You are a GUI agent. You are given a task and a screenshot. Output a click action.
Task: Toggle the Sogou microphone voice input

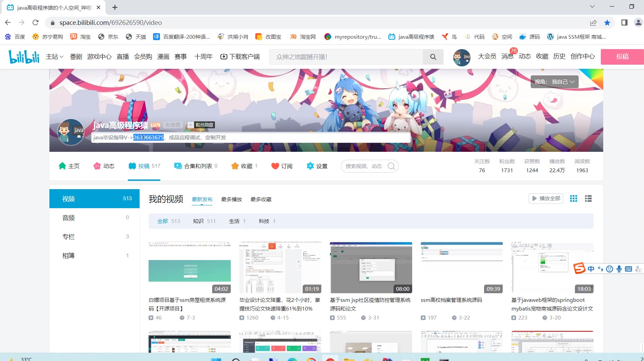click(619, 269)
